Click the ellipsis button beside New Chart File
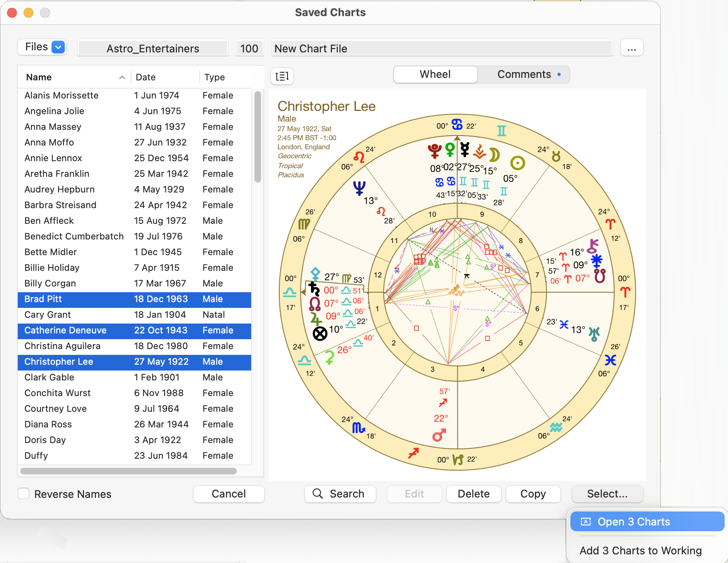Screen dimensions: 728x563 pos(631,48)
